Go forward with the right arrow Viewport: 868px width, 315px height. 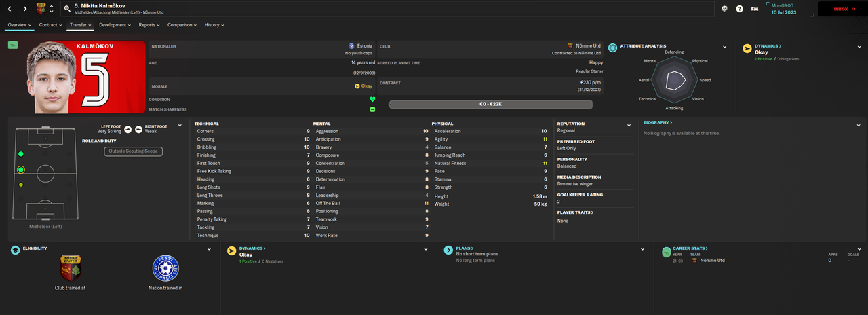point(25,9)
